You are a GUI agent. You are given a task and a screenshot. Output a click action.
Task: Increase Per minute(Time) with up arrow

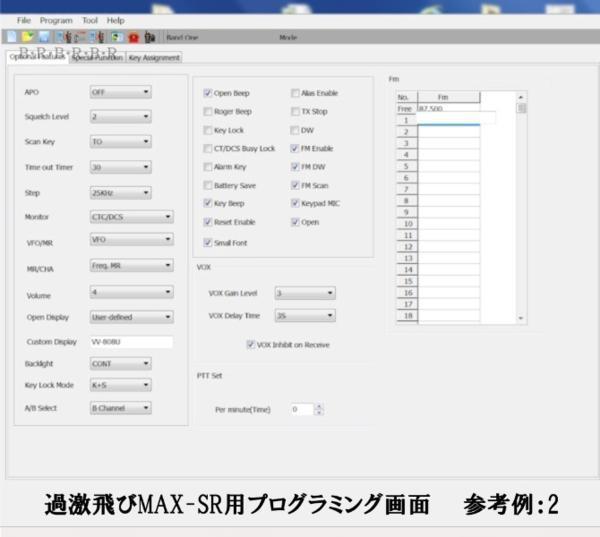[319, 406]
